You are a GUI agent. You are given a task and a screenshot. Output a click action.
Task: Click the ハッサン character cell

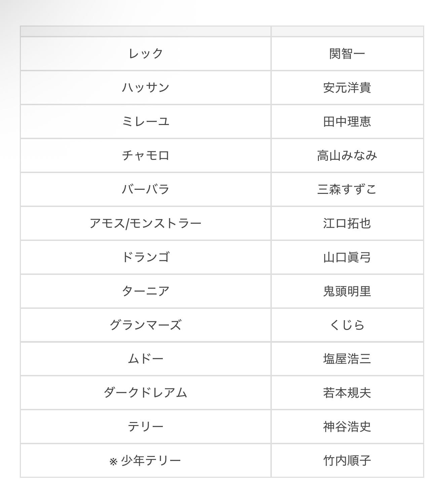(x=146, y=88)
